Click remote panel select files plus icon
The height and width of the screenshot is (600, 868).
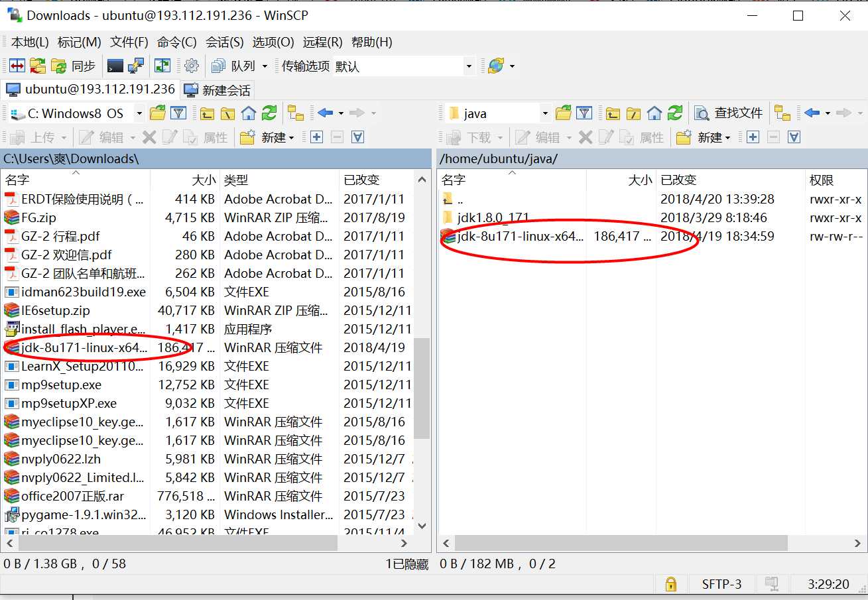click(753, 137)
